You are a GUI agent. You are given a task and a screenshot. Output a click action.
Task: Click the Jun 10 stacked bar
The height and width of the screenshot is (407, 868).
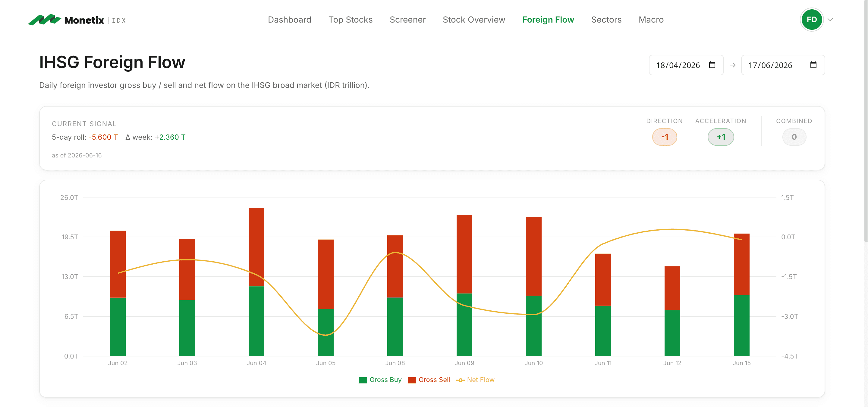[533, 287]
